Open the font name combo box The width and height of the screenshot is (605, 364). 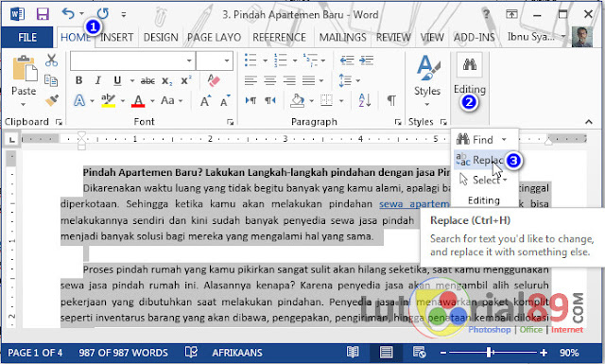coord(132,61)
